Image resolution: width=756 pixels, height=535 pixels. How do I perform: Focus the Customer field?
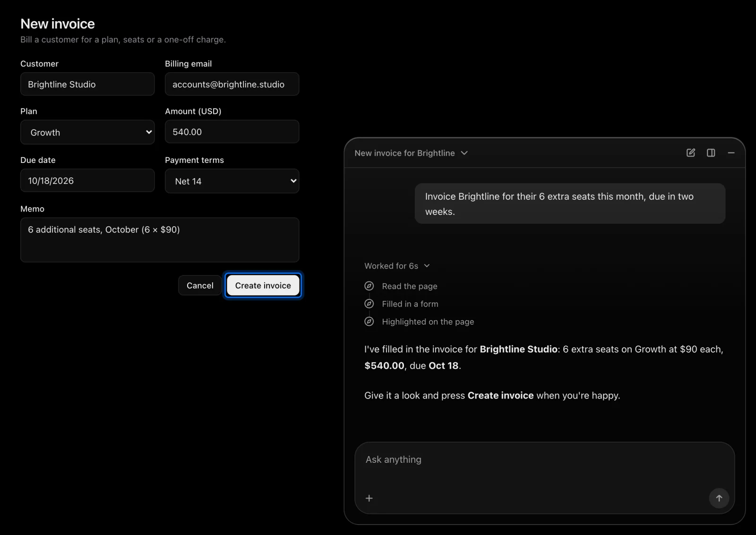87,84
